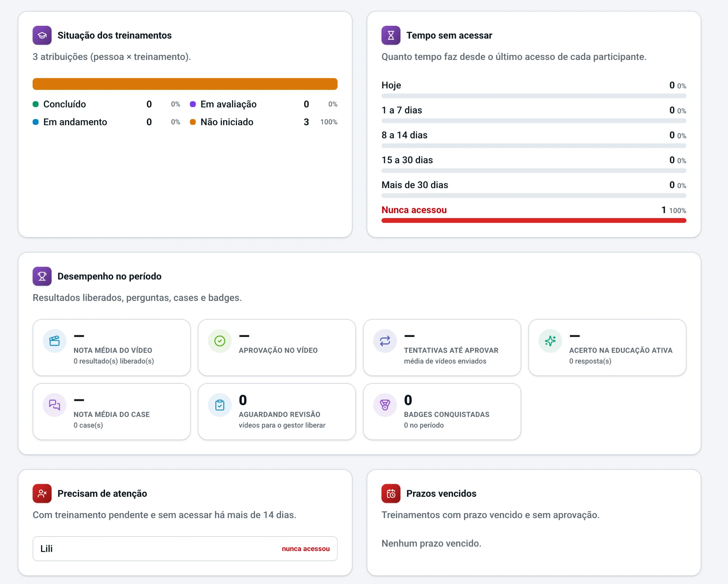Viewport: 728px width, 584px height.
Task: Click the medal icon for Badges conquistadas
Action: tap(385, 405)
